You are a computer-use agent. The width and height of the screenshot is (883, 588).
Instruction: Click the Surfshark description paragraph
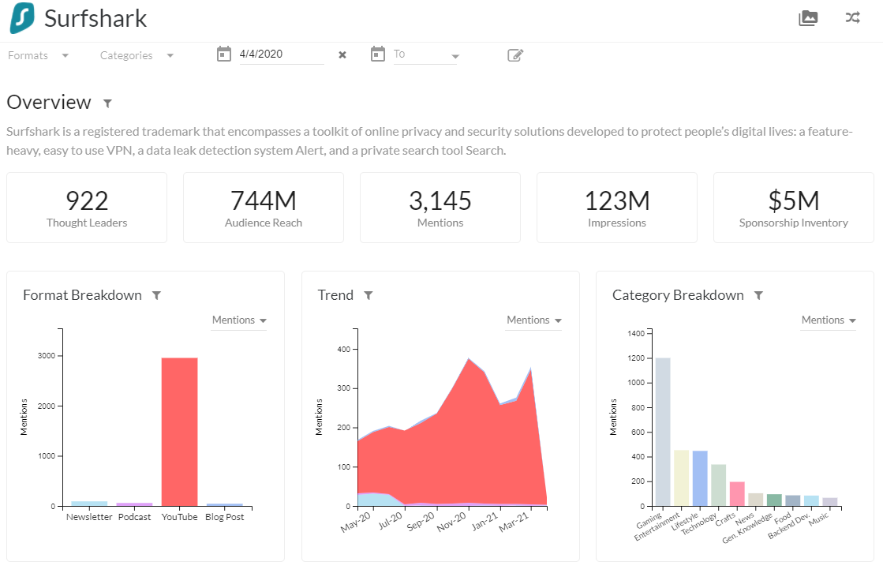430,140
